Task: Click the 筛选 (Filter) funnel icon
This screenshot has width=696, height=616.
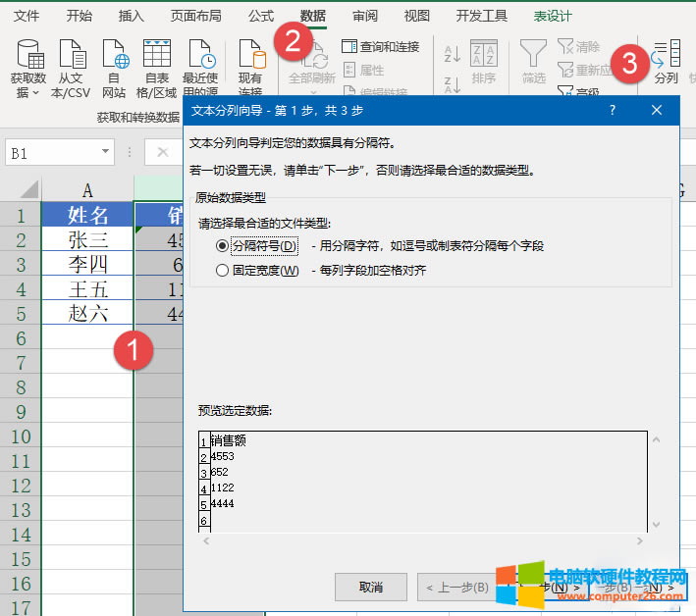Action: [x=533, y=54]
